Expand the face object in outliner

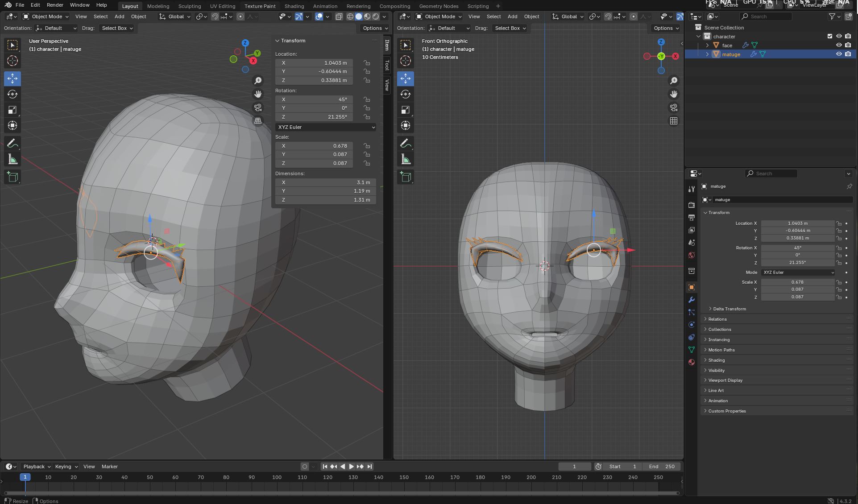click(x=707, y=45)
